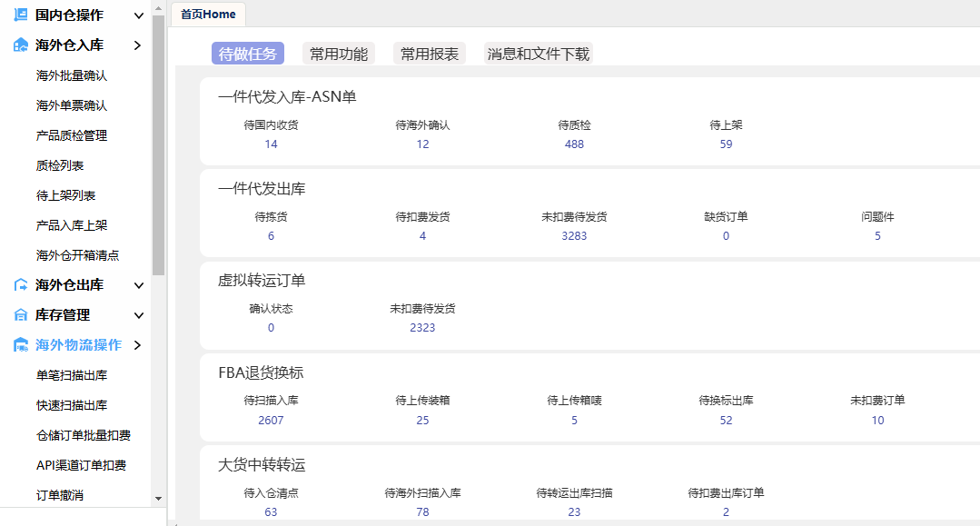Select 快速扫描出库 in sidebar
This screenshot has height=526, width=980.
[72, 405]
